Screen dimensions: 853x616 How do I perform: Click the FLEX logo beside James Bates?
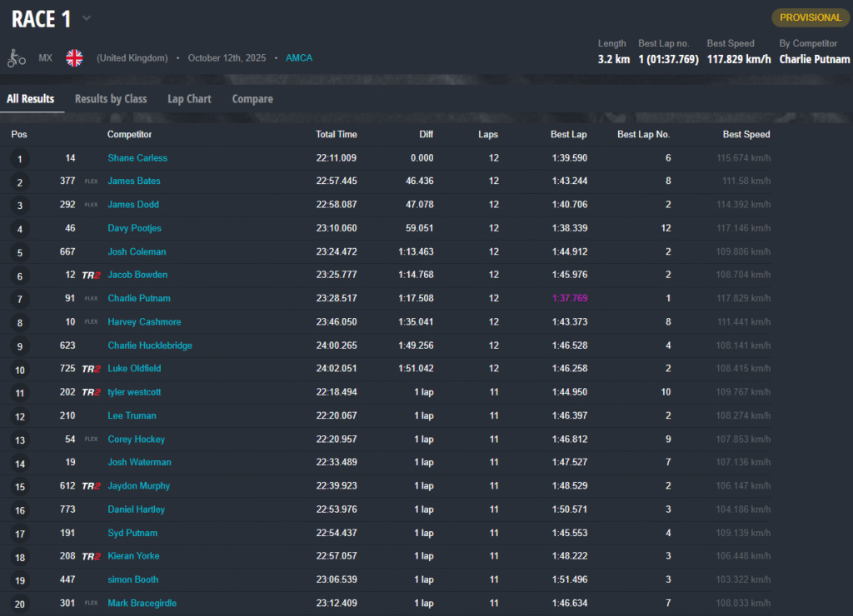(91, 181)
